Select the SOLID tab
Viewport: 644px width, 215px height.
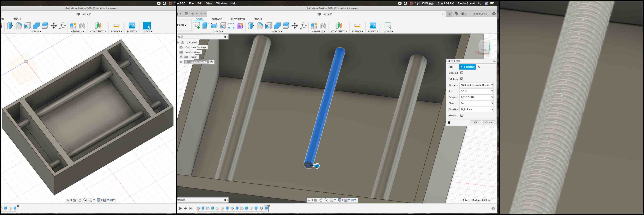(199, 19)
